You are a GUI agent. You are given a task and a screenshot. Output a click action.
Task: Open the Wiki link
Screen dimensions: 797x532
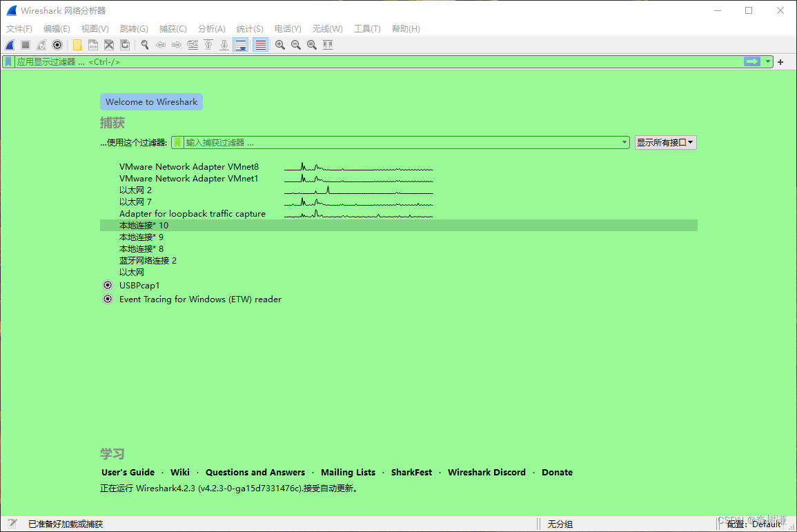coord(180,472)
